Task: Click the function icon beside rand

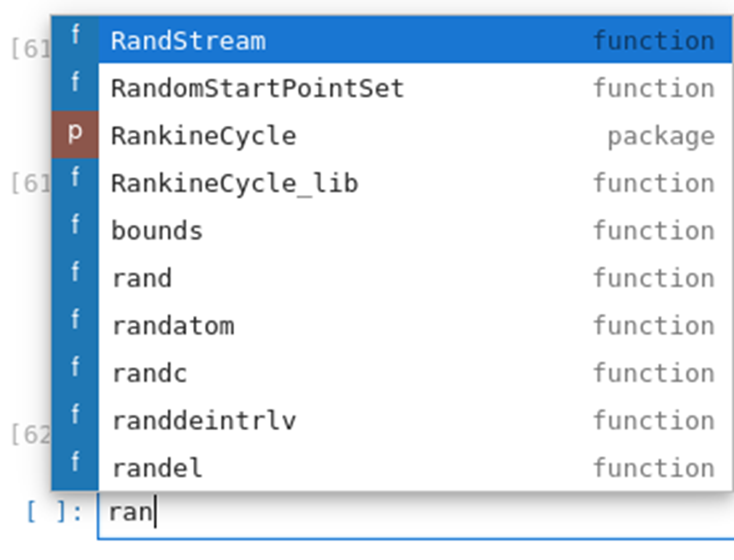Action: click(75, 278)
